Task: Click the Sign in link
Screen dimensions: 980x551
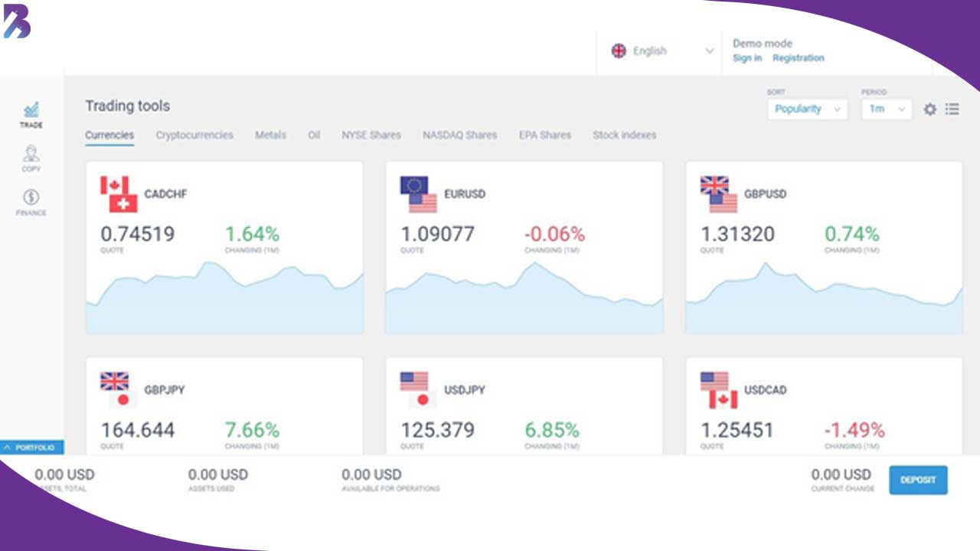Action: (x=747, y=58)
